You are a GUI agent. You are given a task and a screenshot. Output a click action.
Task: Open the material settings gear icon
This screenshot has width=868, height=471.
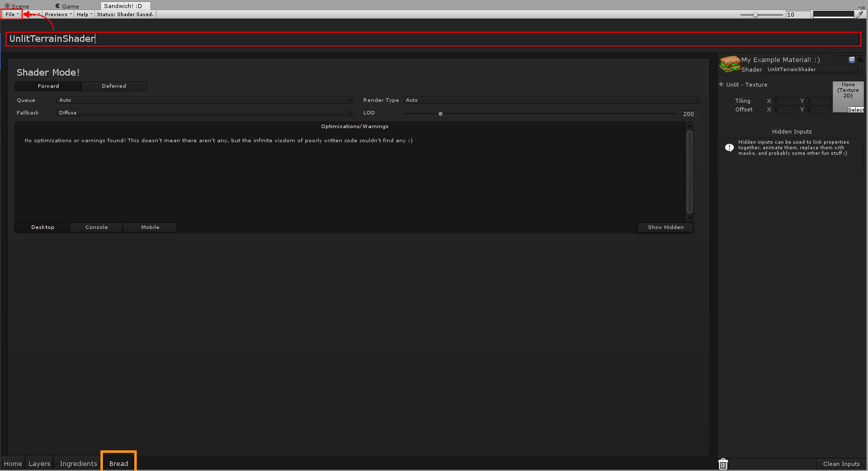tap(860, 60)
